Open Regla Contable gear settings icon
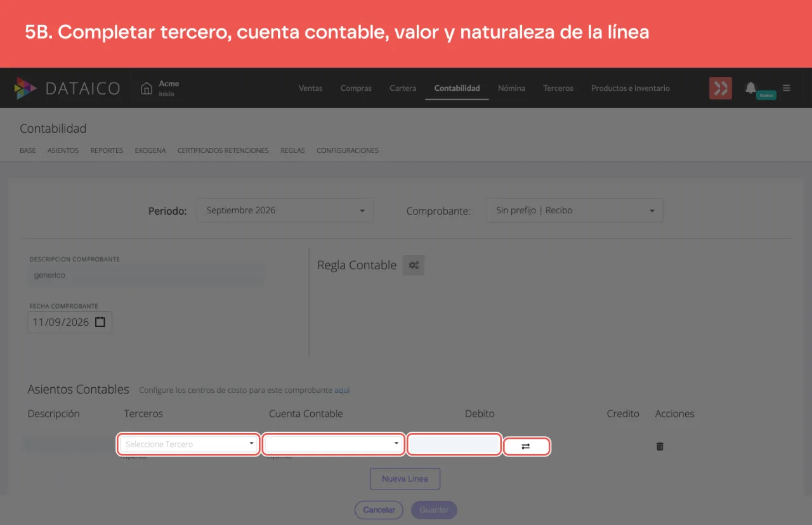Viewport: 812px width, 525px height. point(414,265)
